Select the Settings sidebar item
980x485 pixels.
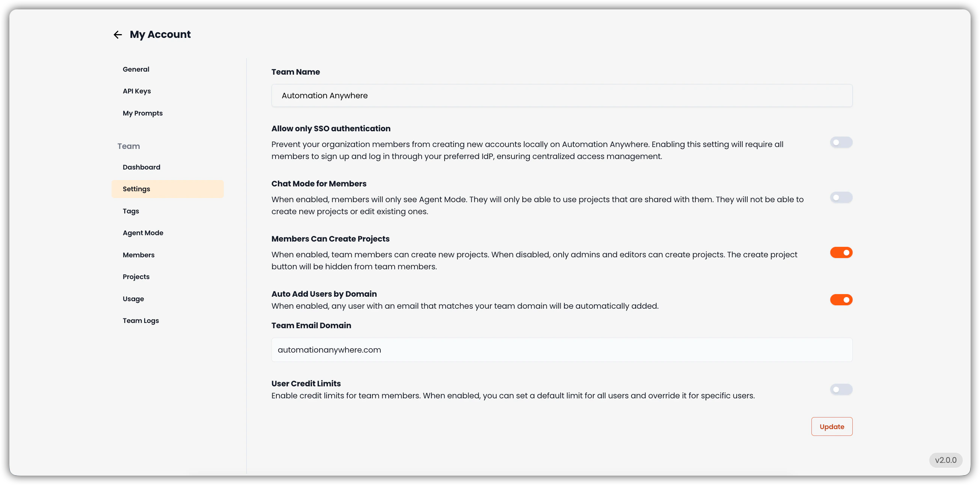136,189
